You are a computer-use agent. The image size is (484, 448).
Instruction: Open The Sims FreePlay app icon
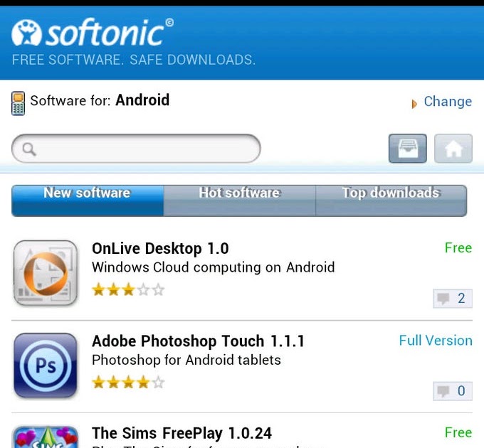46,437
